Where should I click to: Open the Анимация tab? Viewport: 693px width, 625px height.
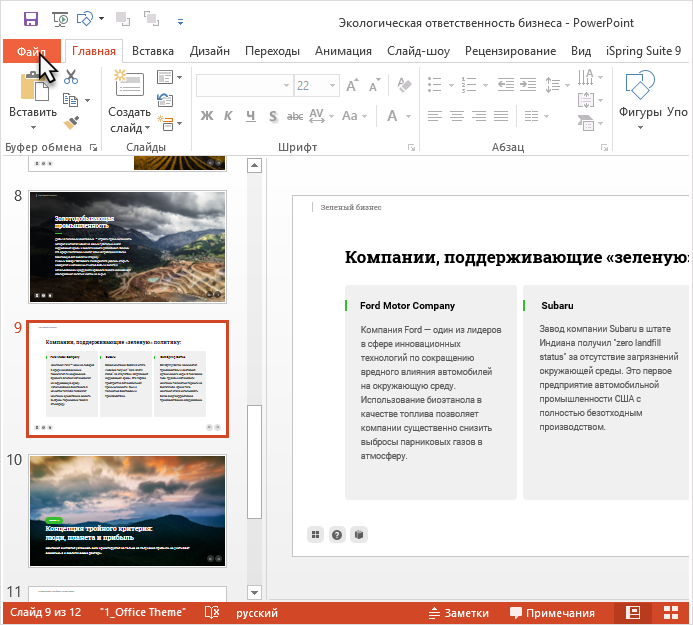coord(343,51)
